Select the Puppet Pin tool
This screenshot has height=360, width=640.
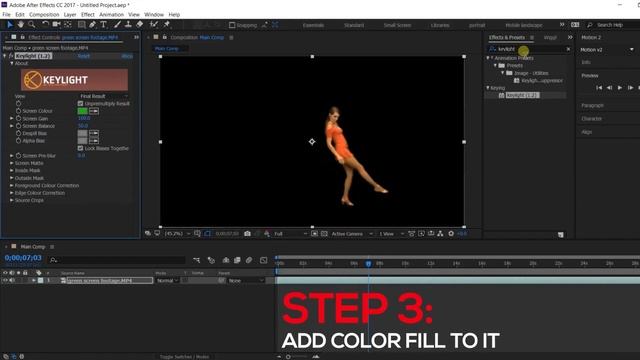point(167,25)
